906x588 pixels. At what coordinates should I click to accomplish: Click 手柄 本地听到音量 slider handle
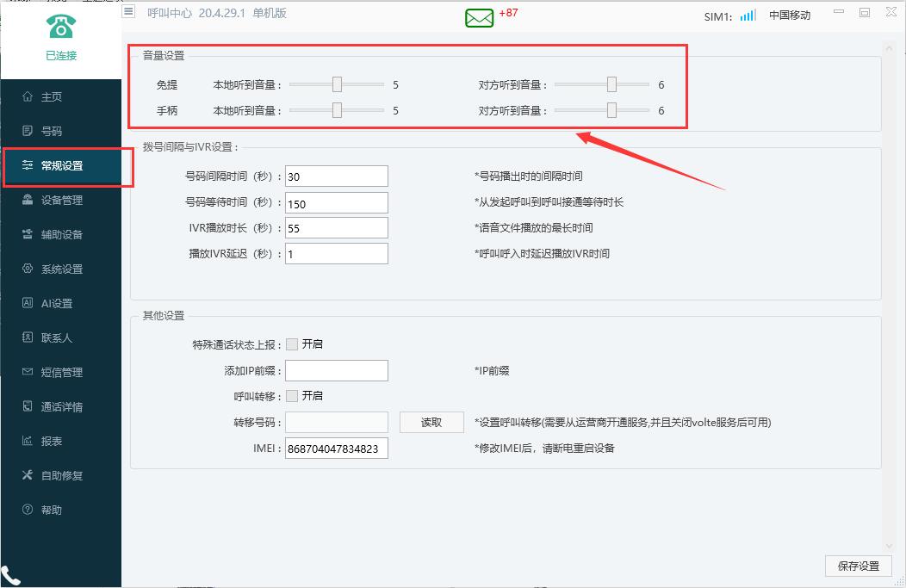(x=337, y=109)
